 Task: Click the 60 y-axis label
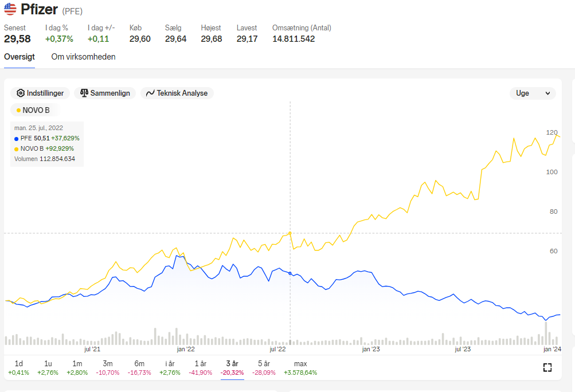coord(553,251)
